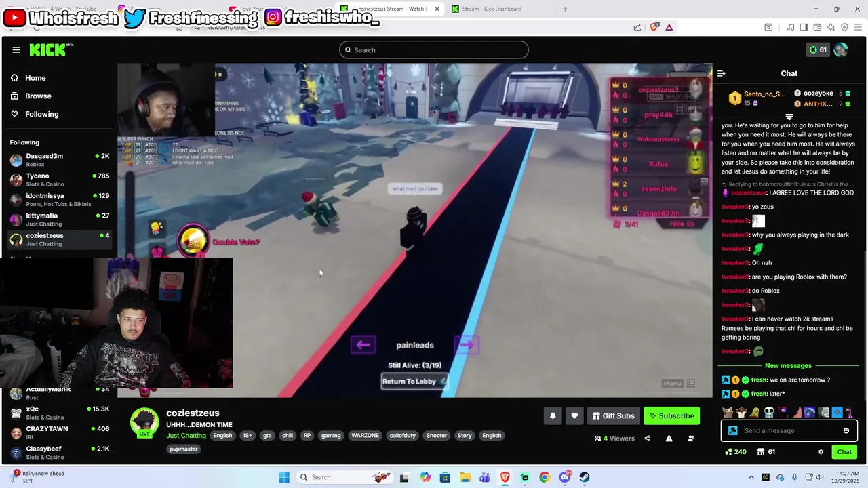Open Brave Shields lion icon
This screenshot has height=488, width=868.
pyautogui.click(x=654, y=27)
